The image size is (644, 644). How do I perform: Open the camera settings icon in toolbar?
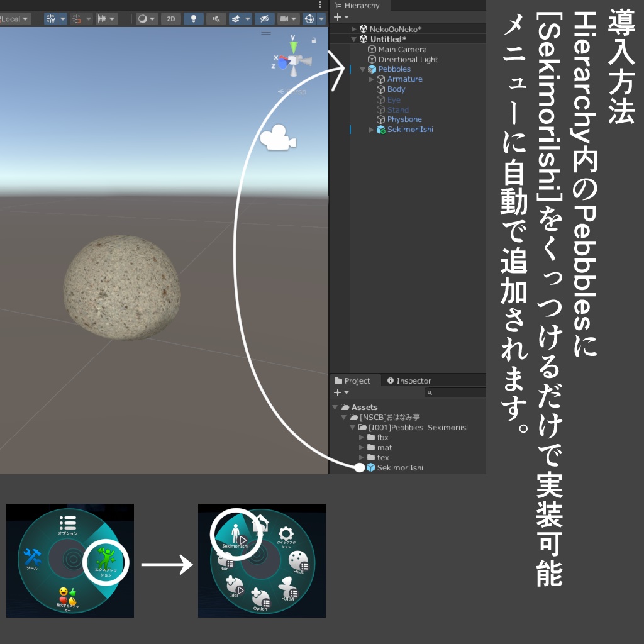coord(283,18)
